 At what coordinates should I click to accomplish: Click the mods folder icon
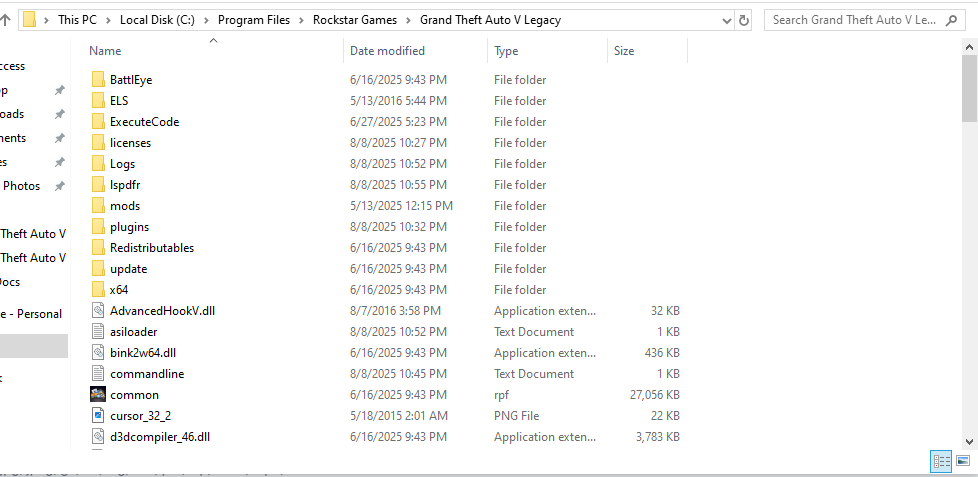98,206
